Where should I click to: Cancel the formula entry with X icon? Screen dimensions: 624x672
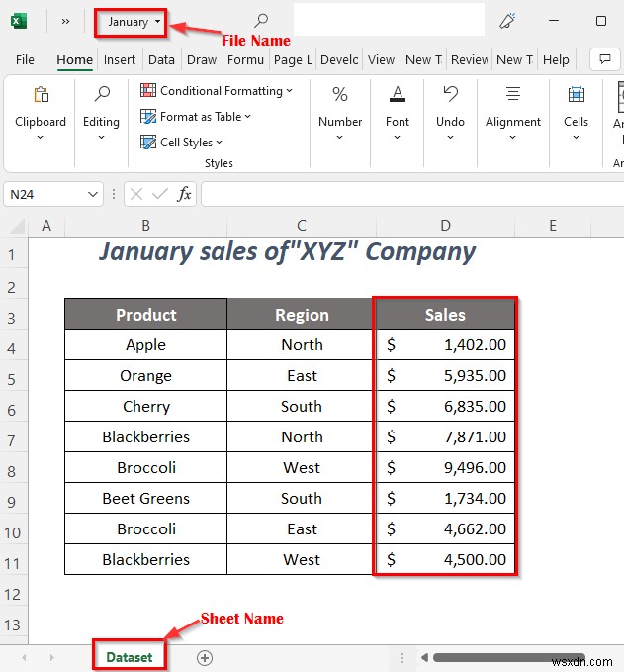tap(136, 195)
